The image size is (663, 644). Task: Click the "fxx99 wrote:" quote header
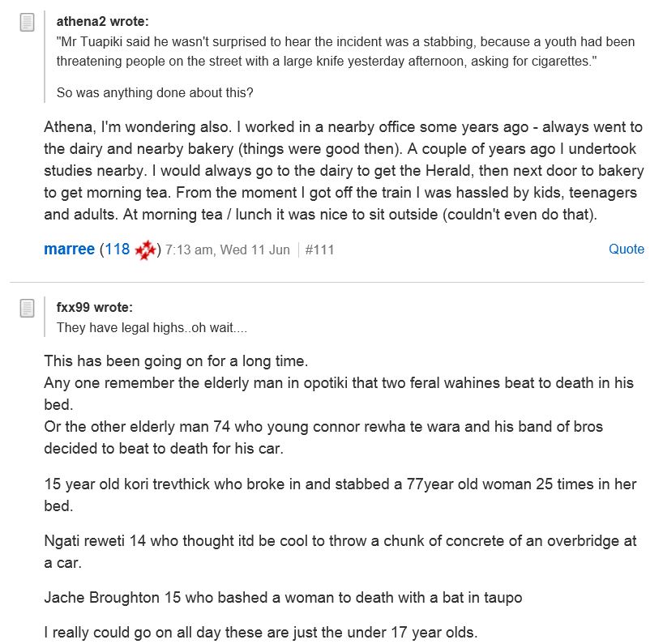coord(95,308)
